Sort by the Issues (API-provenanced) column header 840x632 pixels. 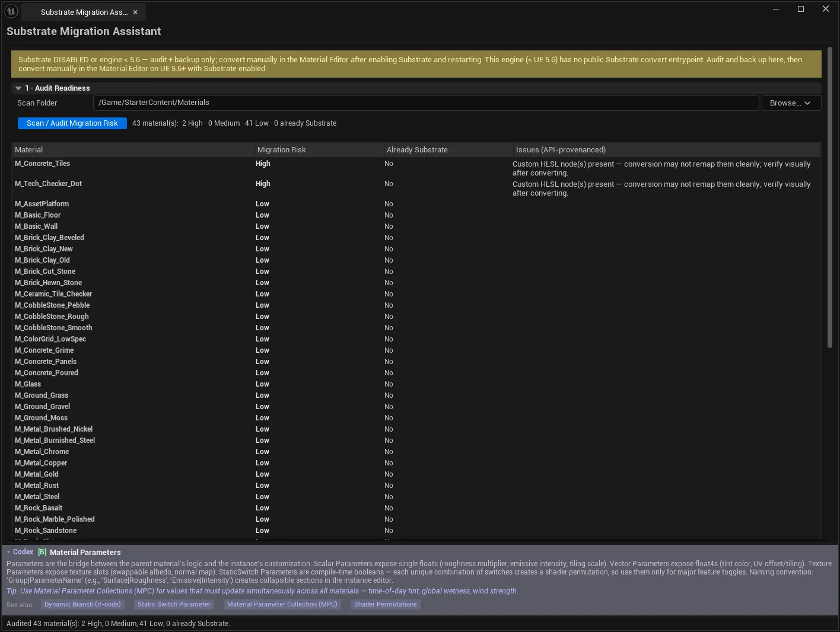coord(666,150)
